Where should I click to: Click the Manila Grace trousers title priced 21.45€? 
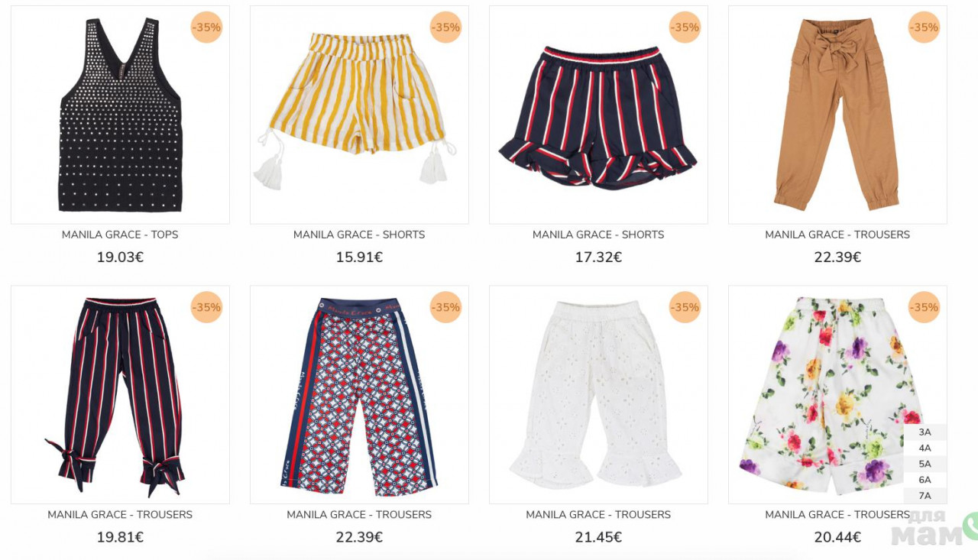click(x=598, y=515)
